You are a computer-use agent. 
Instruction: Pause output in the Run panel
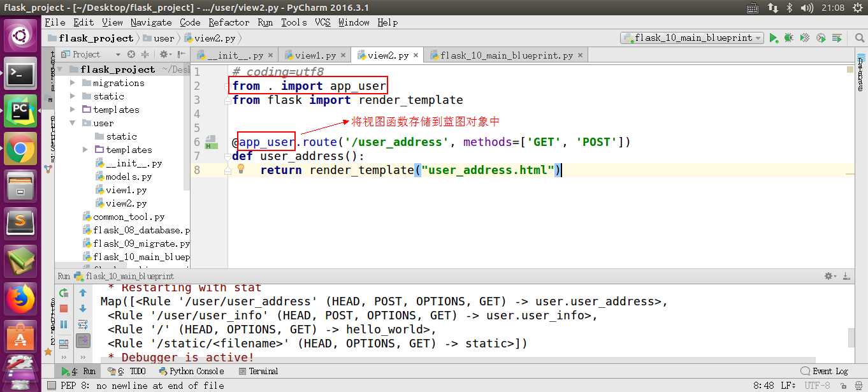point(64,324)
